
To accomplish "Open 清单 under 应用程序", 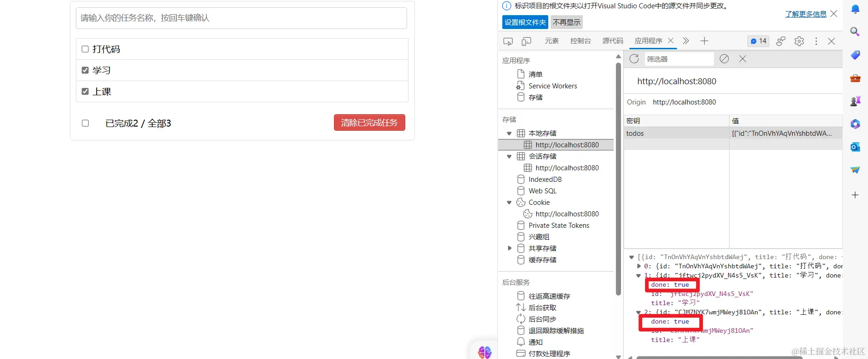I will point(535,74).
